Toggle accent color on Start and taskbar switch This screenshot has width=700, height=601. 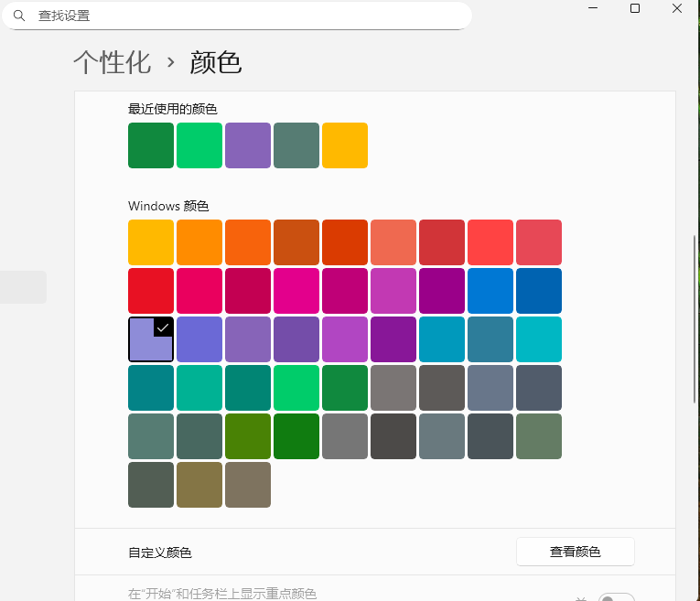pos(615,599)
